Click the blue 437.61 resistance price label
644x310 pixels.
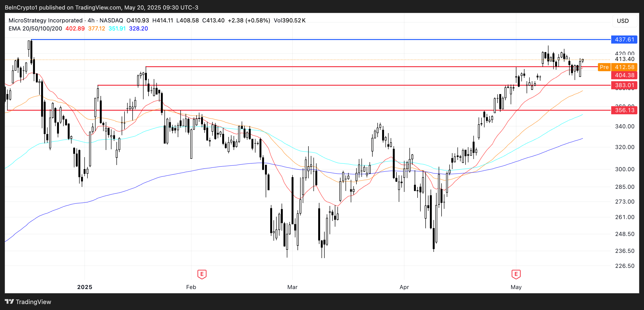624,40
